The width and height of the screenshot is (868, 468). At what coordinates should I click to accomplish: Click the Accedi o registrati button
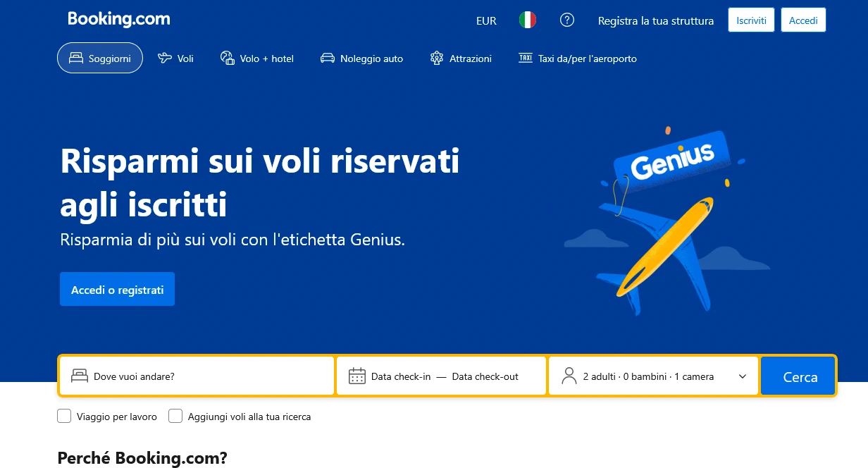(117, 290)
